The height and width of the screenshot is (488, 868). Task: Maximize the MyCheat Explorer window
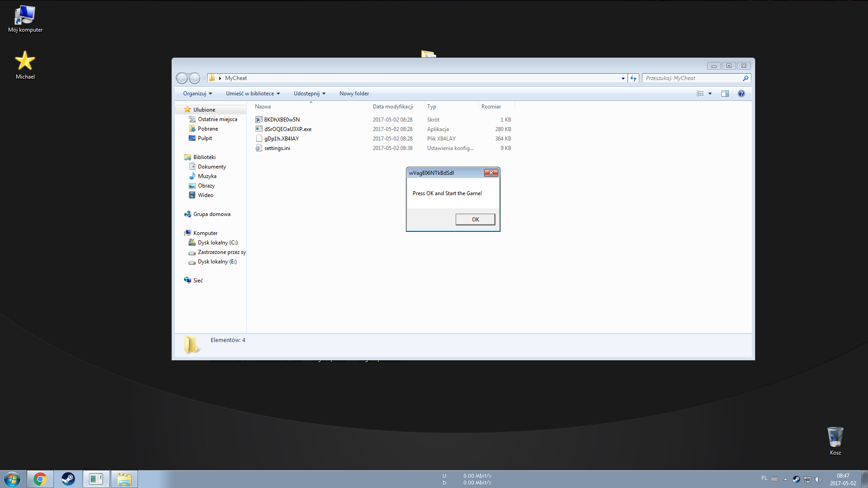(729, 66)
